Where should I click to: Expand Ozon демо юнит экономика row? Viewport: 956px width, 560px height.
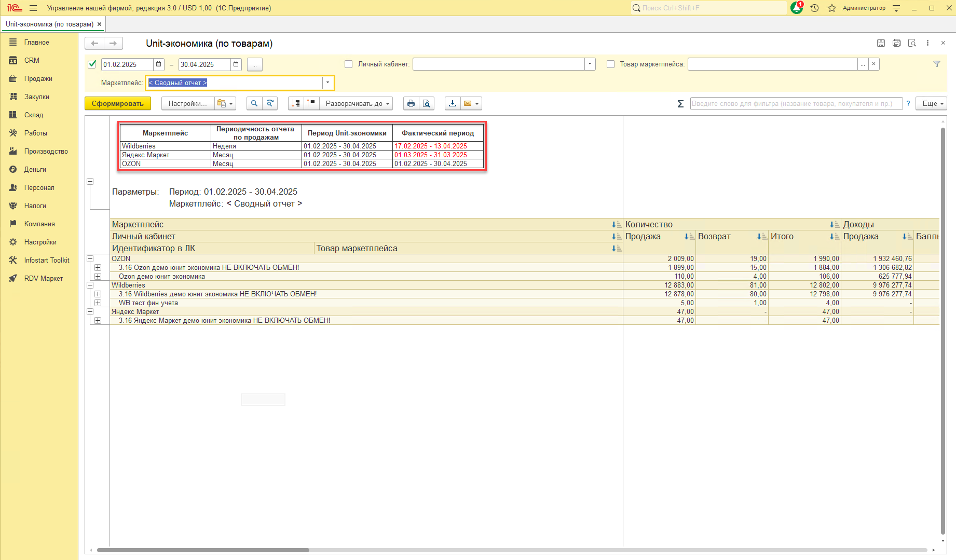(98, 276)
